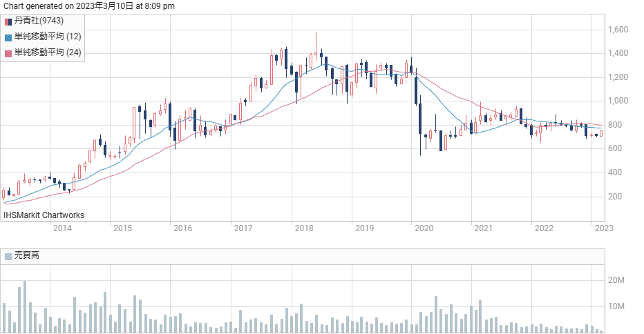Image resolution: width=644 pixels, height=334 pixels.
Task: Select the 単純移動平均 (12) legend label
Action: pyautogui.click(x=48, y=37)
